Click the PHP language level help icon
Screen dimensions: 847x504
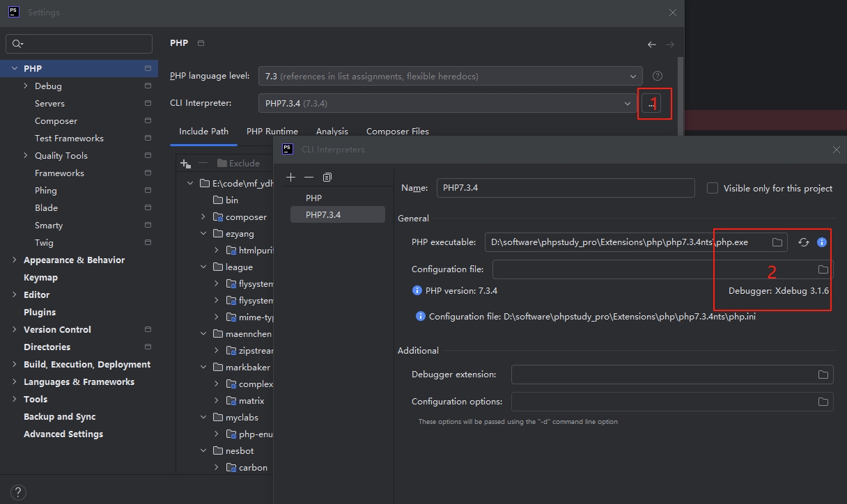(x=658, y=76)
